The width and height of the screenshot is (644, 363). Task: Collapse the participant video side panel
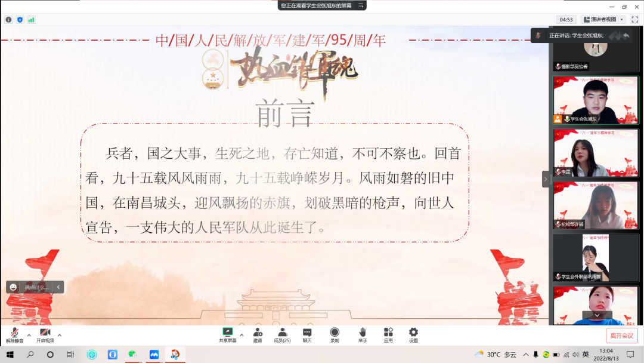[546, 179]
